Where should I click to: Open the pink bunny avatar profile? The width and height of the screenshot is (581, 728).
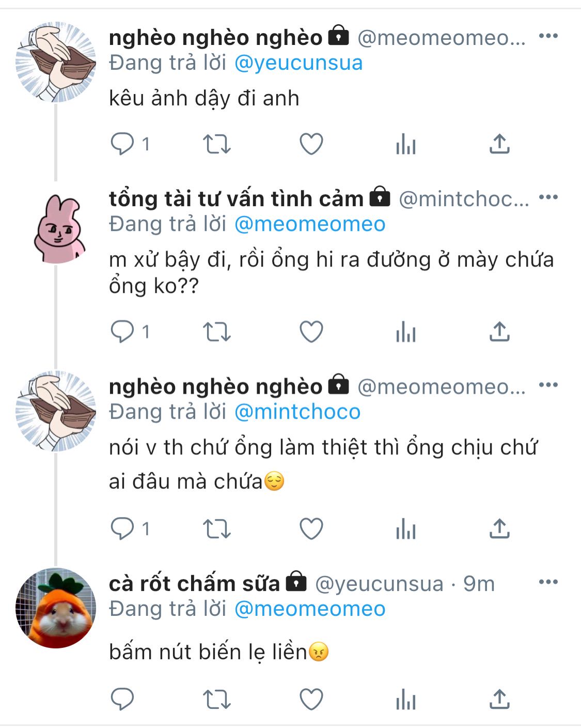click(57, 228)
